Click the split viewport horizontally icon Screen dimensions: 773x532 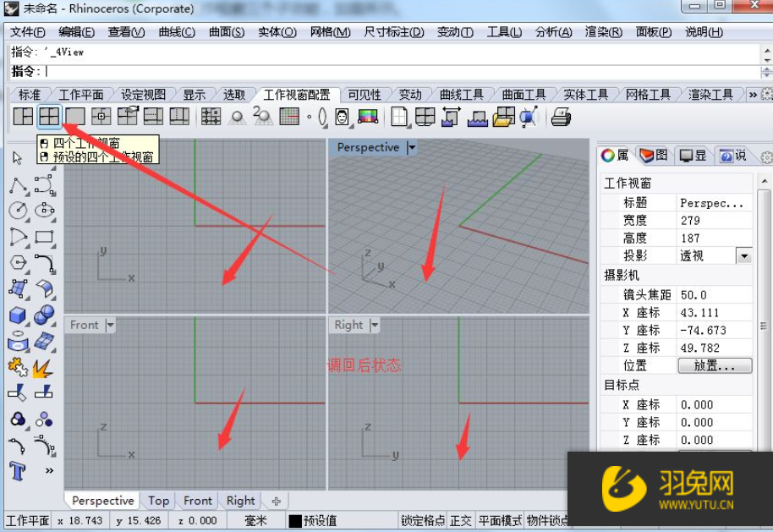pos(153,117)
